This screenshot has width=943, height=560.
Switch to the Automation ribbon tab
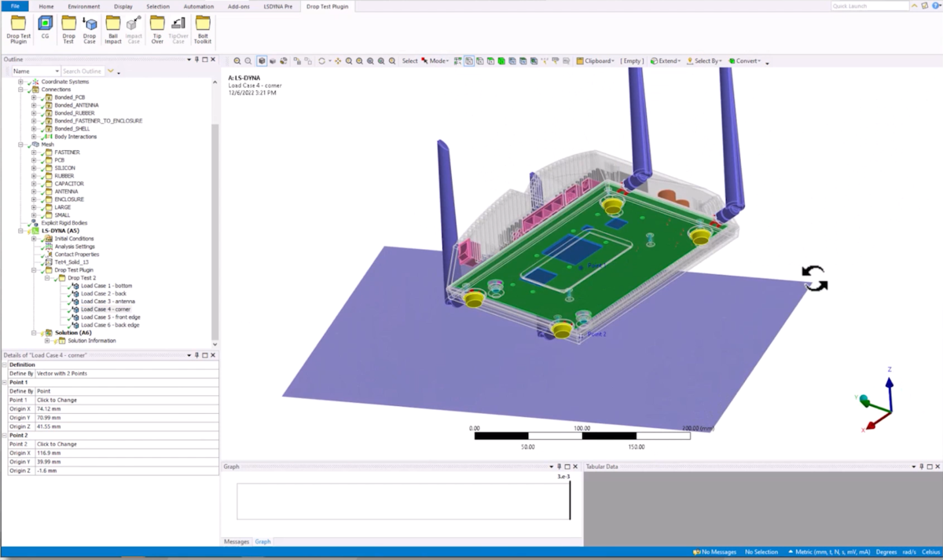point(198,6)
